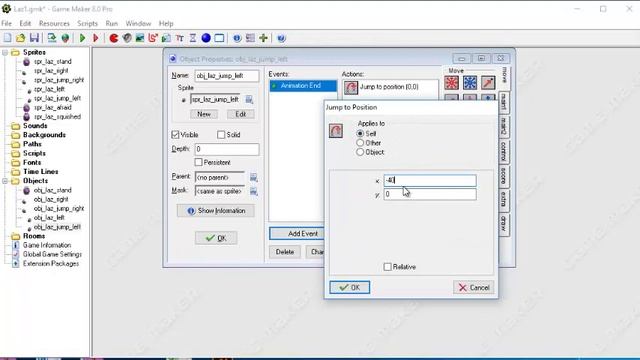Click the Delete event button

click(x=284, y=252)
